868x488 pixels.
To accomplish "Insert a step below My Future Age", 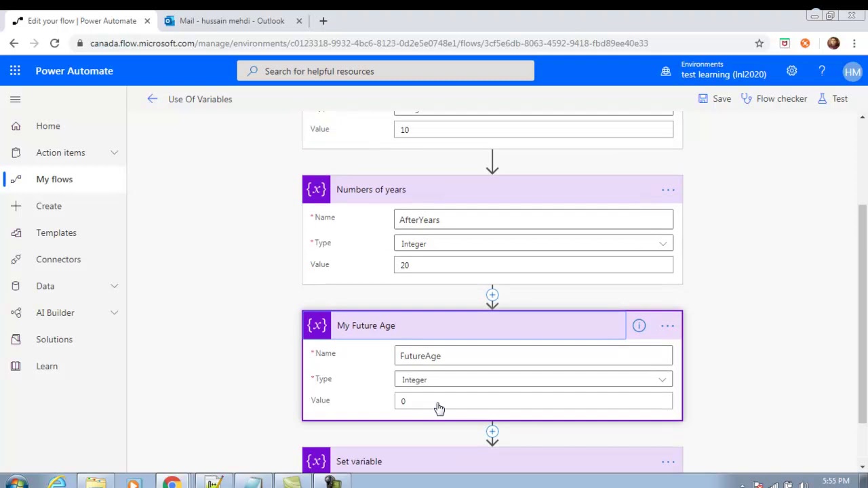I will [x=492, y=431].
